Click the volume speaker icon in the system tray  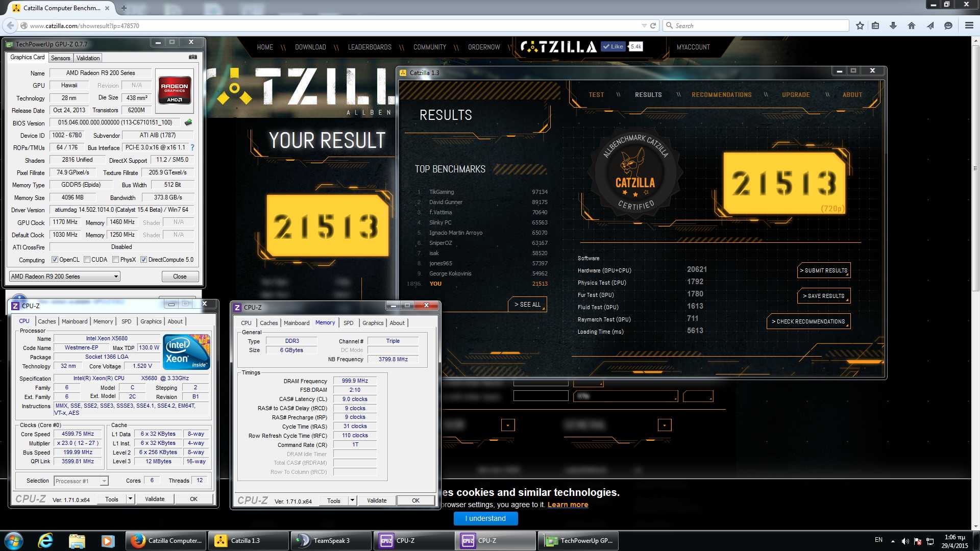click(x=905, y=541)
